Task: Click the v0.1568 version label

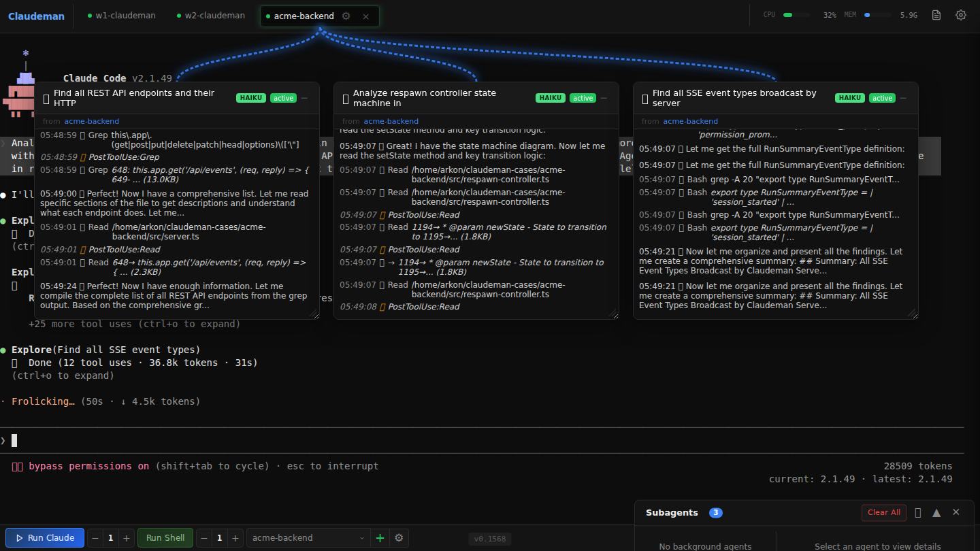Action: pos(490,539)
